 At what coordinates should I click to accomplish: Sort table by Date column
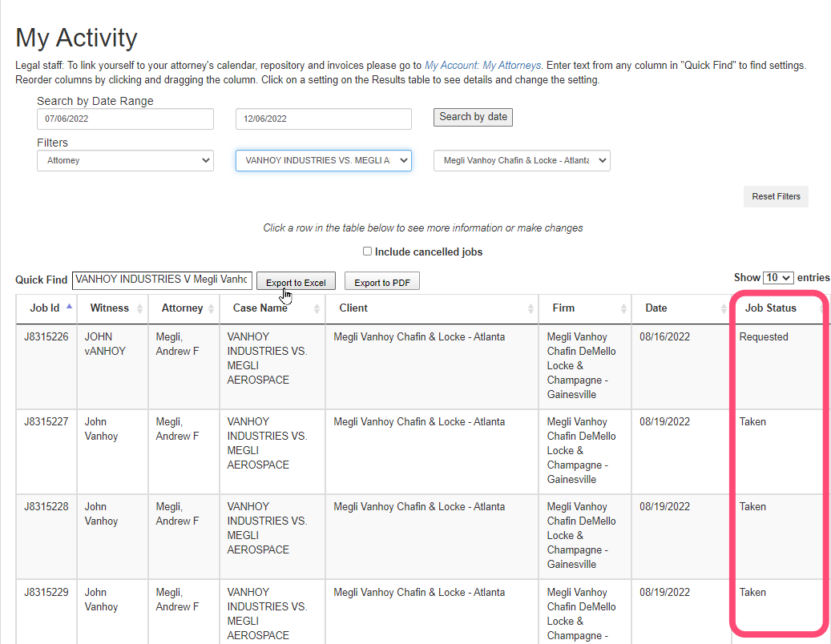(x=681, y=308)
